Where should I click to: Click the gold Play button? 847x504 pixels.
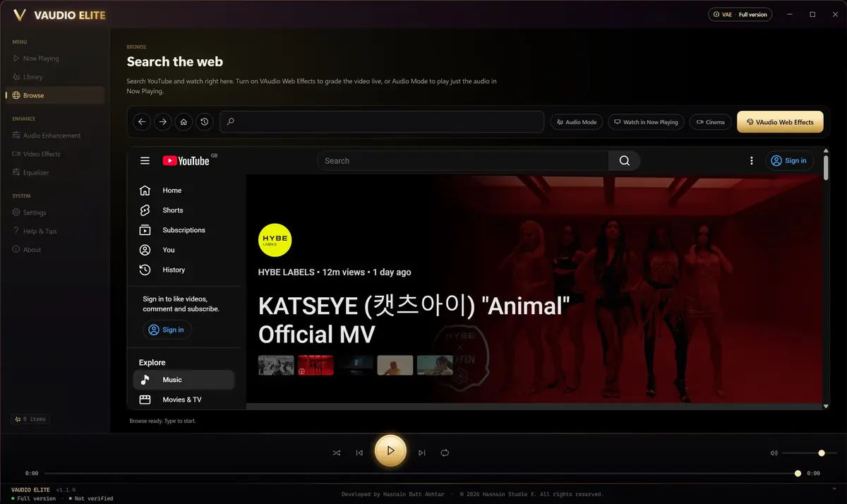coord(390,451)
